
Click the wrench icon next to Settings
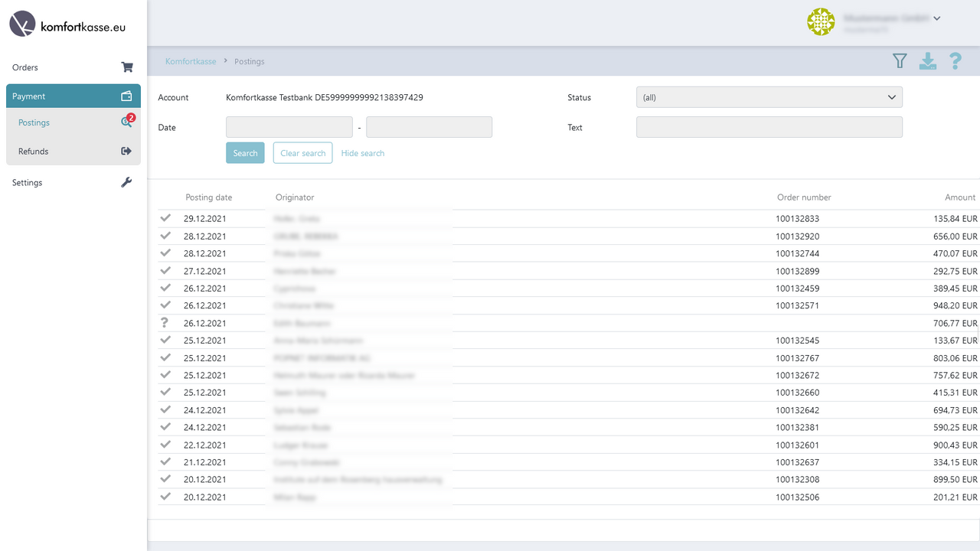(126, 182)
